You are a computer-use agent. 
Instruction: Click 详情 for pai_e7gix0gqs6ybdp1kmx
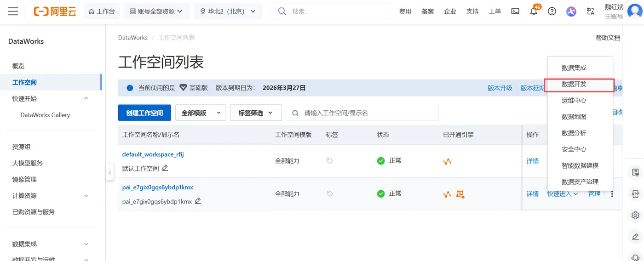pos(533,194)
